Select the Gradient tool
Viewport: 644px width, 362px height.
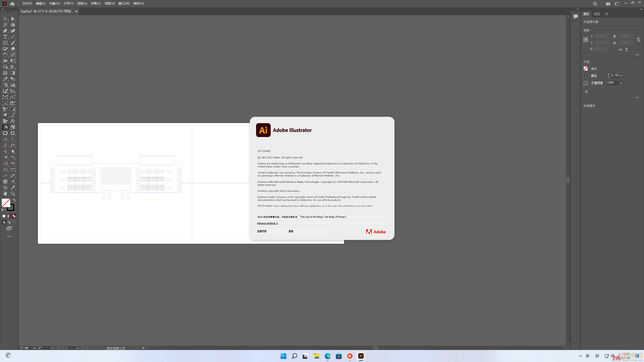(13, 73)
